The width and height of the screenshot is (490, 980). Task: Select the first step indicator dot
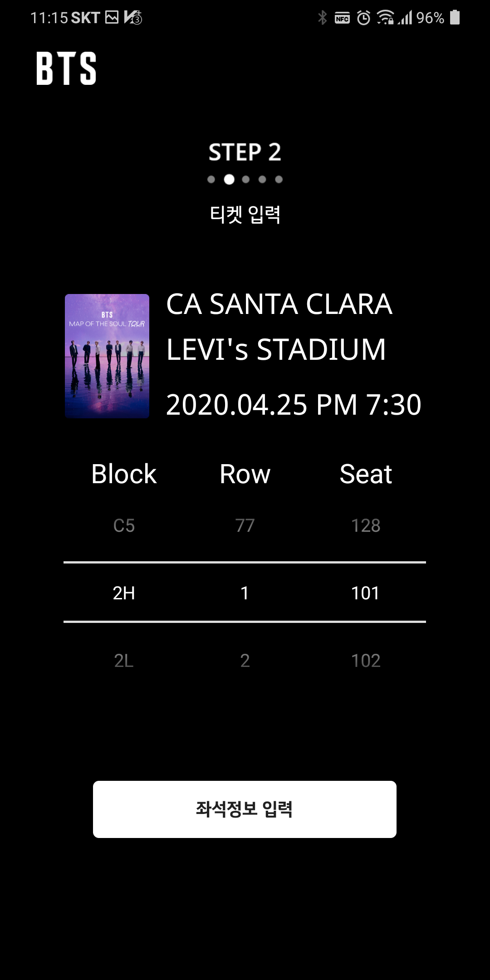coord(211,179)
